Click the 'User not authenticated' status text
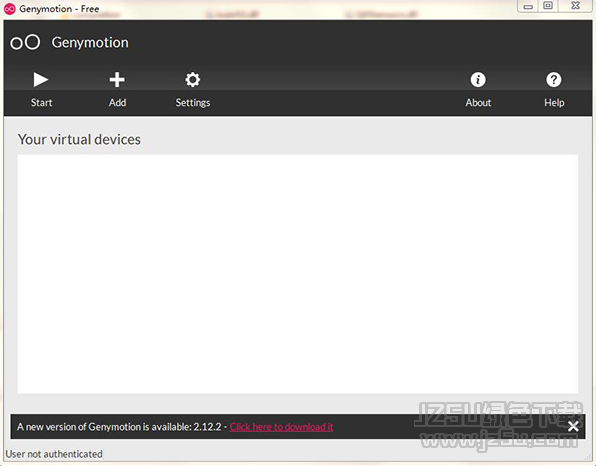 coord(54,454)
